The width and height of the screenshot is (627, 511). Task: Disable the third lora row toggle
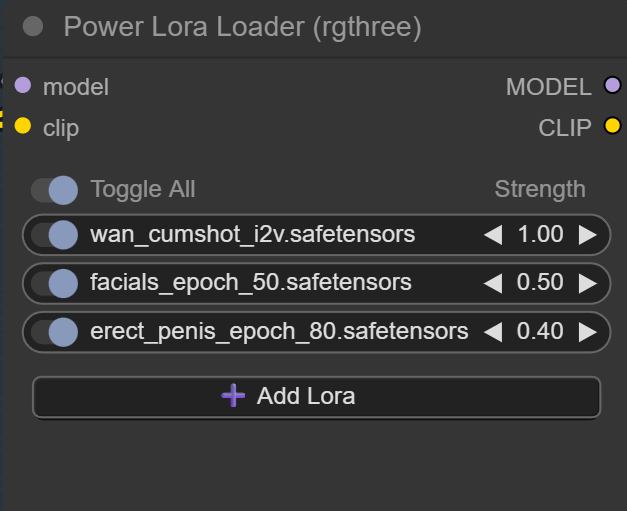(x=54, y=332)
